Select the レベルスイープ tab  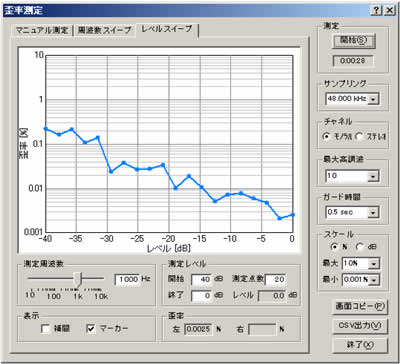coord(167,29)
